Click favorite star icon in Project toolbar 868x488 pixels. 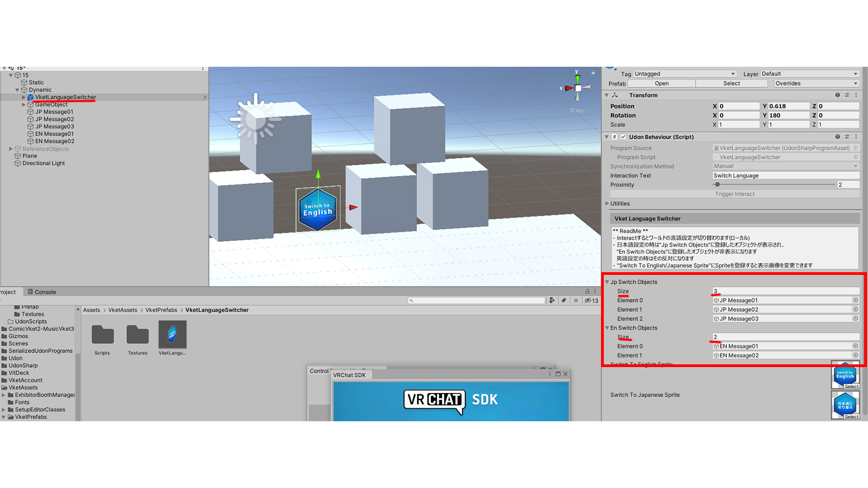(576, 300)
